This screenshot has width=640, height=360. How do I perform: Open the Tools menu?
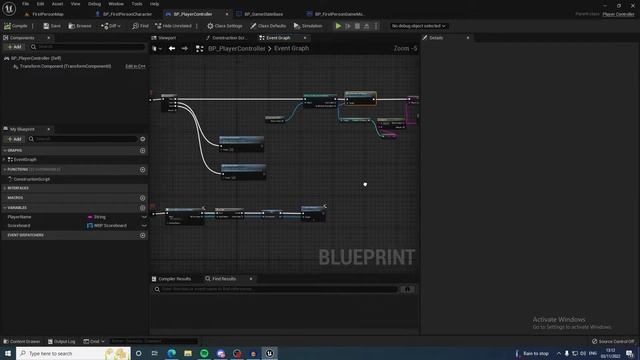click(x=137, y=4)
